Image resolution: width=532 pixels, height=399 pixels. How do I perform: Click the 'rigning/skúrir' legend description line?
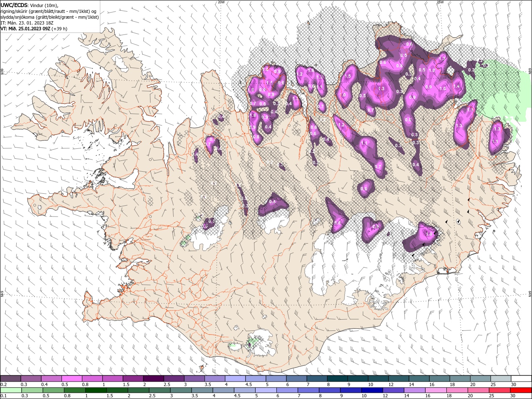[49, 11]
